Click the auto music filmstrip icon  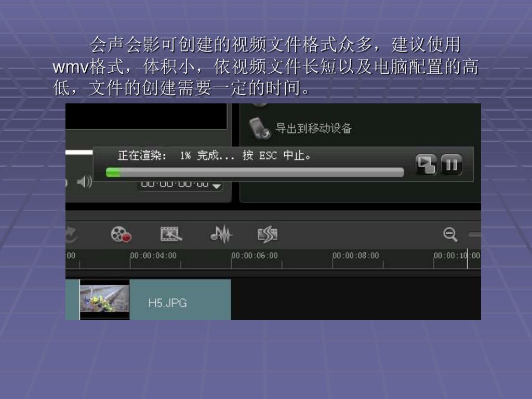click(268, 234)
